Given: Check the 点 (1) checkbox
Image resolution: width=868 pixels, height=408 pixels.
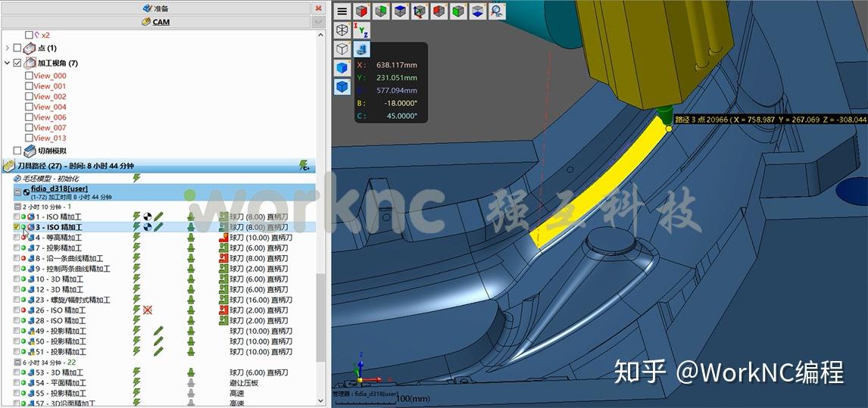Looking at the screenshot, I should (17, 48).
